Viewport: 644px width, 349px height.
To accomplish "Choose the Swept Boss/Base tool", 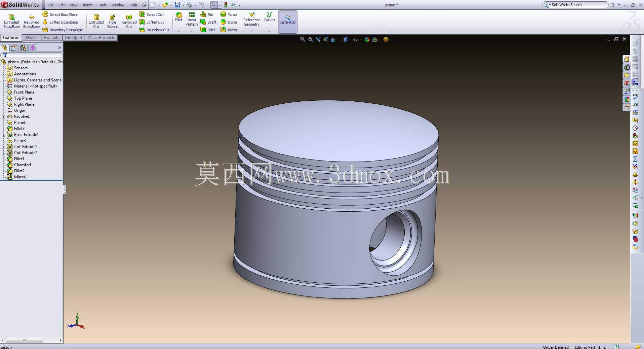I will click(60, 14).
